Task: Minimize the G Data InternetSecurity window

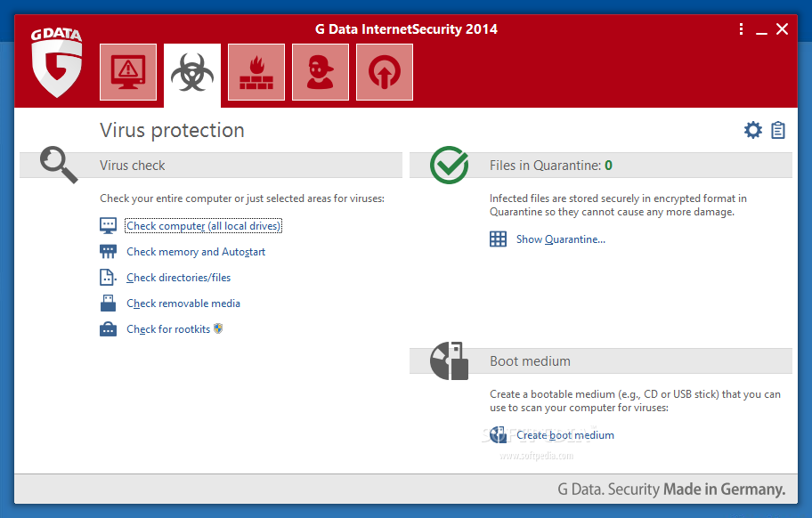Action: point(761,32)
